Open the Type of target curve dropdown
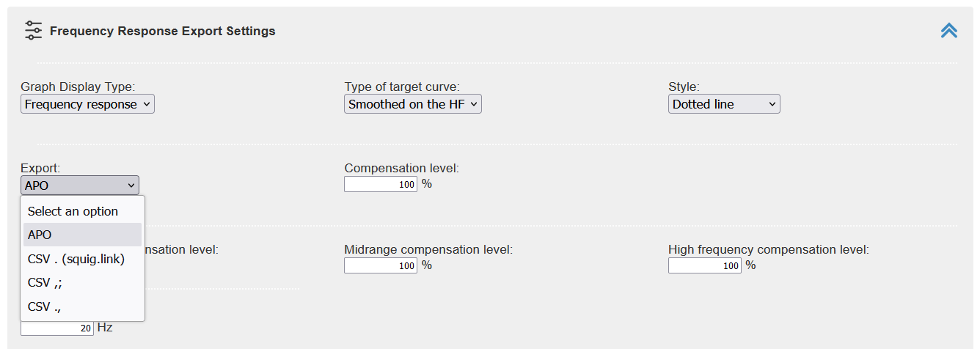 tap(413, 104)
